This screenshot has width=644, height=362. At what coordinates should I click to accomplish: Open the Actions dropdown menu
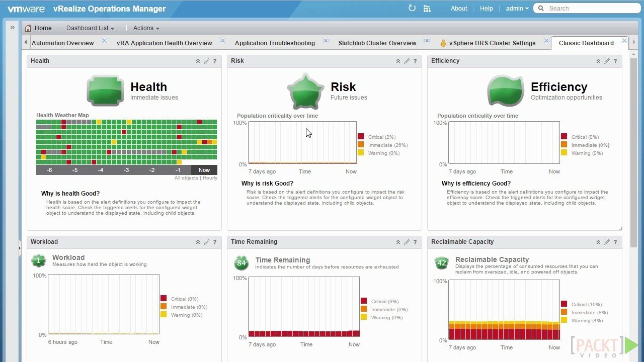click(x=146, y=28)
